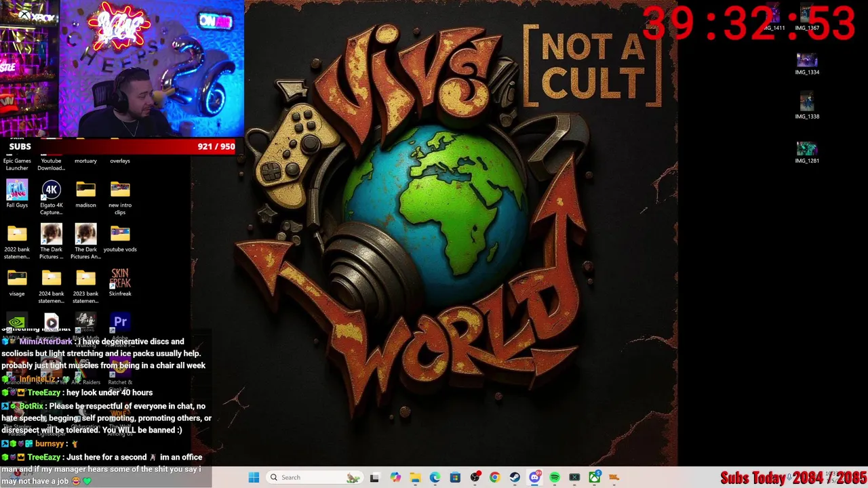This screenshot has height=488, width=868.
Task: Open the green Xbox app on the taskbar
Action: pyautogui.click(x=594, y=477)
